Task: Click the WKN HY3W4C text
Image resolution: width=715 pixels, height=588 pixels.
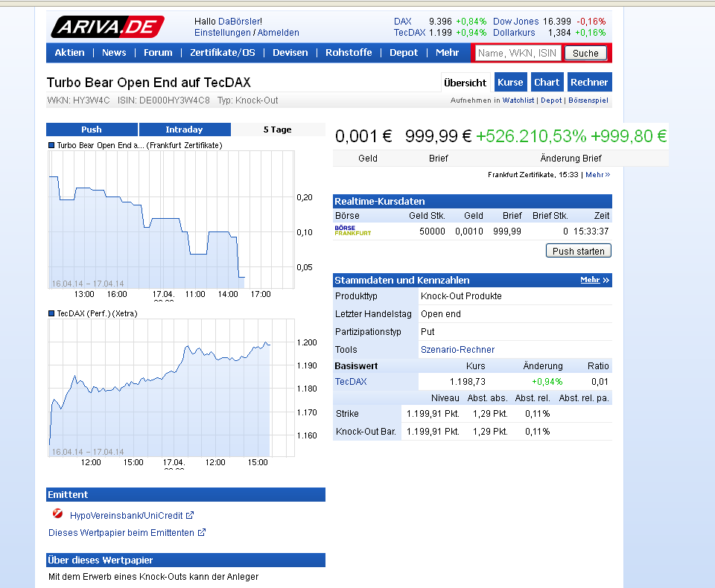Action: click(x=78, y=100)
